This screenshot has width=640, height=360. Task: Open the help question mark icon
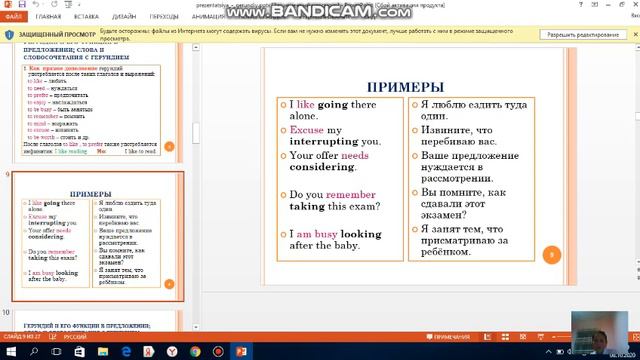click(580, 4)
